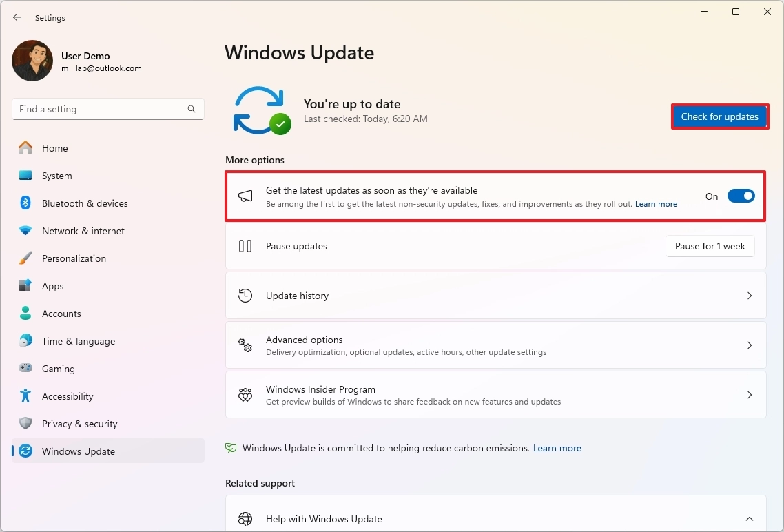Screen dimensions: 784x532
Task: Click the Accounts person icon
Action: click(x=25, y=314)
